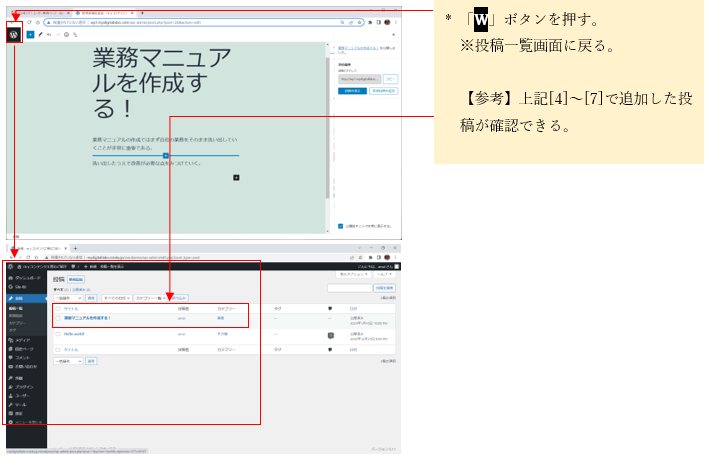Select ダッシュボード in the admin sidebar

click(24, 277)
